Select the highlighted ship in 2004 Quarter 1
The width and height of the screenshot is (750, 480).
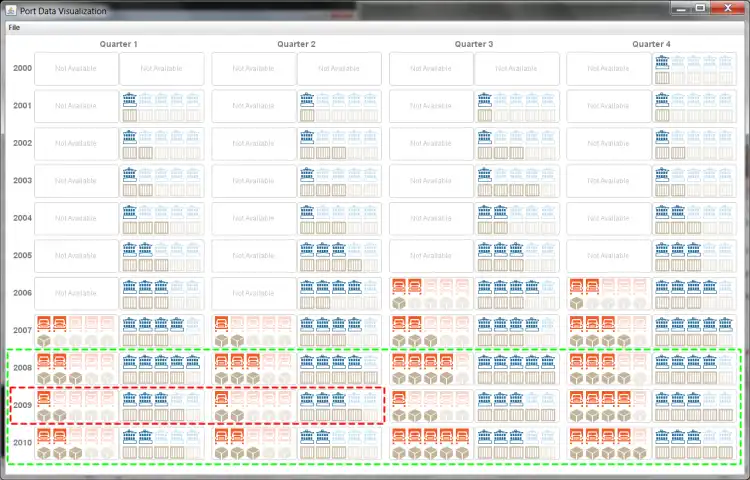130,211
